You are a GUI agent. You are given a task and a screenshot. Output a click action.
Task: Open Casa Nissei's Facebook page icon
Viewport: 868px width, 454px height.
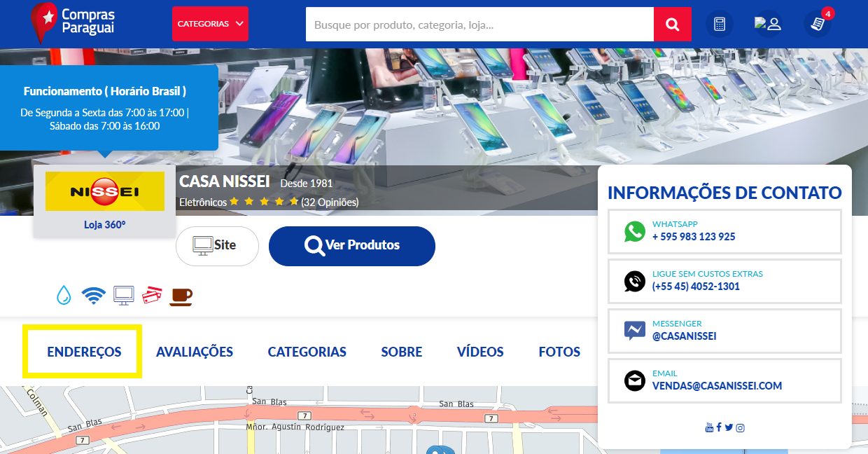[719, 427]
